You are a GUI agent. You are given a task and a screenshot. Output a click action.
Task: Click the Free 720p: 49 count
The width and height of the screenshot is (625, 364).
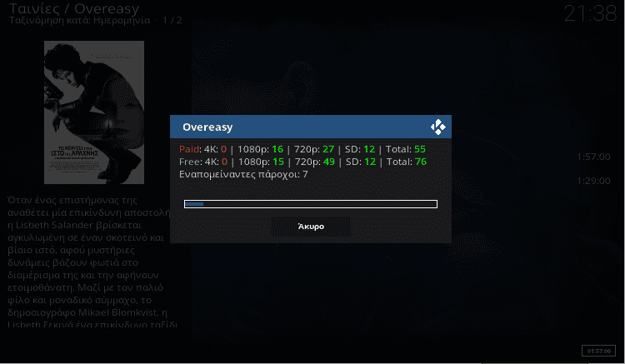click(315, 162)
